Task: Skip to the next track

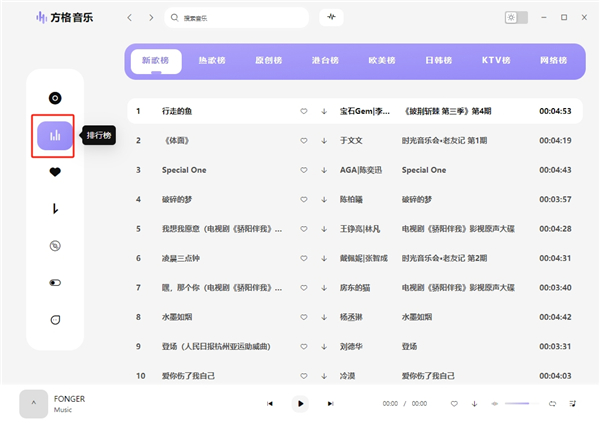Action: pyautogui.click(x=331, y=403)
